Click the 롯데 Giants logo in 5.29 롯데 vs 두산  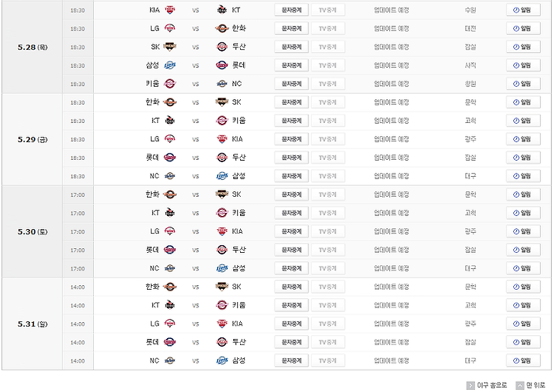tap(170, 158)
